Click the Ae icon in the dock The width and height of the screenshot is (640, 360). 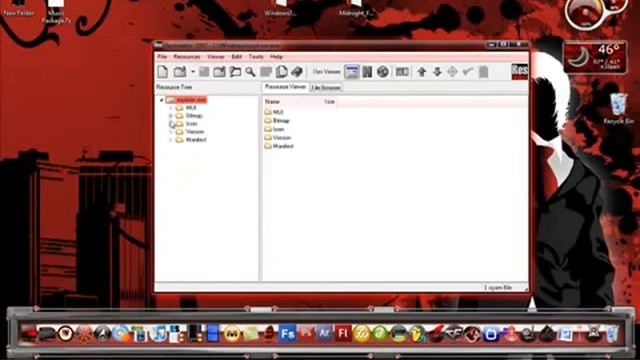324,334
